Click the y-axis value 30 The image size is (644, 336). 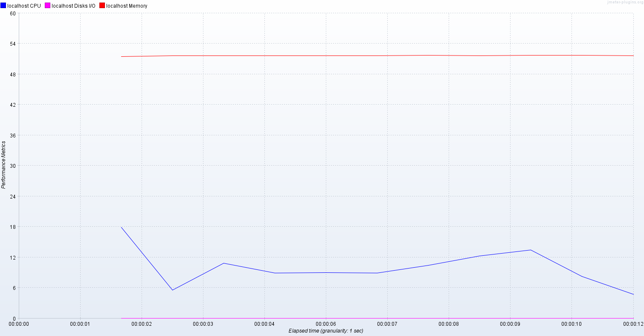pos(12,166)
